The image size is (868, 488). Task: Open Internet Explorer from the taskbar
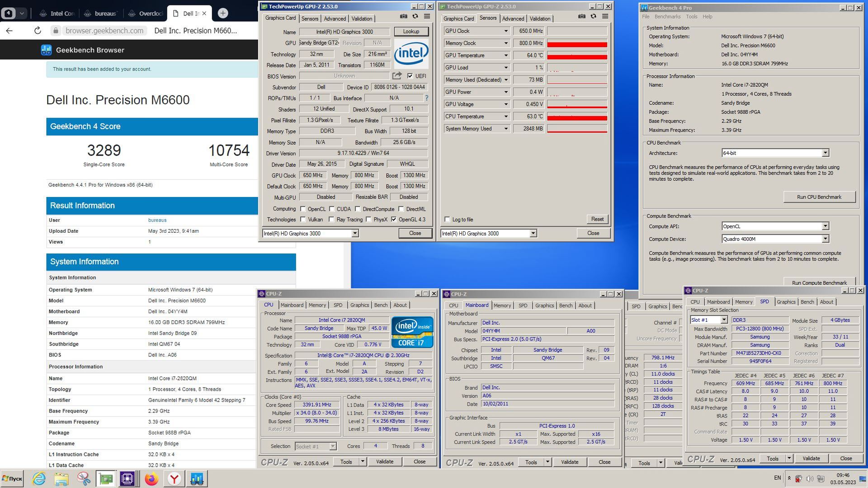[x=39, y=479]
